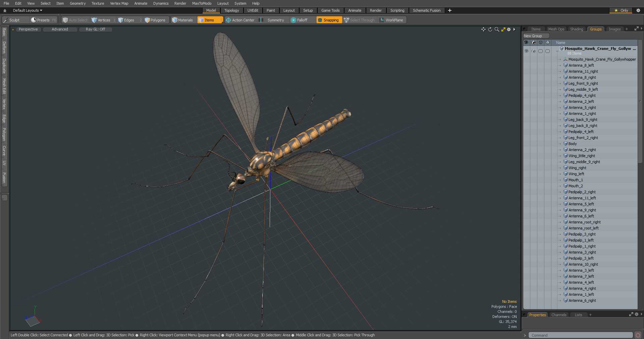
Task: Toggle render visibility of Mosquito group
Action: pos(534,51)
